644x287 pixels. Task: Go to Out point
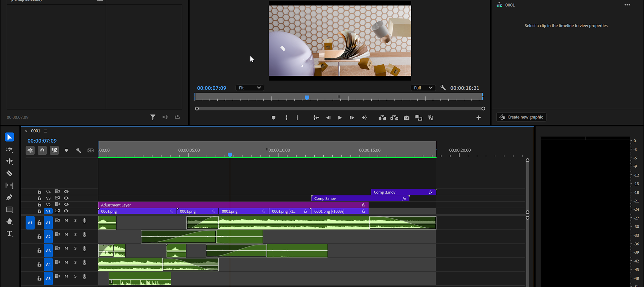tap(364, 118)
